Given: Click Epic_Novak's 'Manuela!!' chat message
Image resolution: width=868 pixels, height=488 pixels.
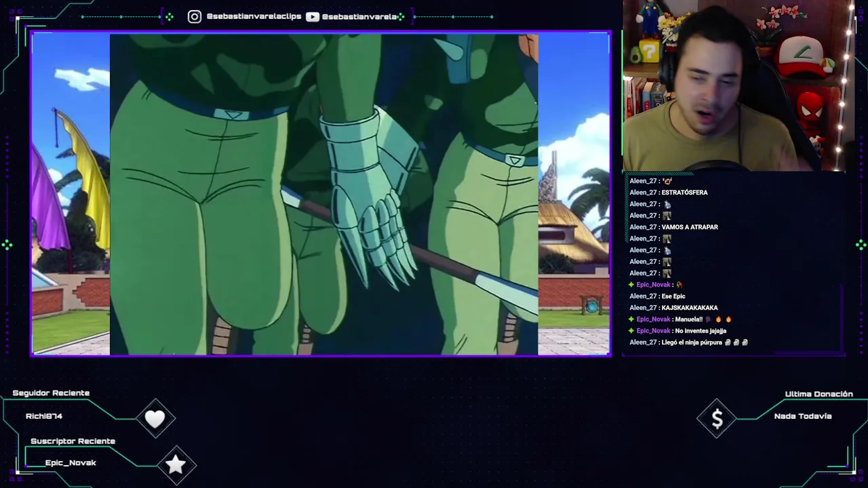Looking at the screenshot, I should (x=689, y=319).
